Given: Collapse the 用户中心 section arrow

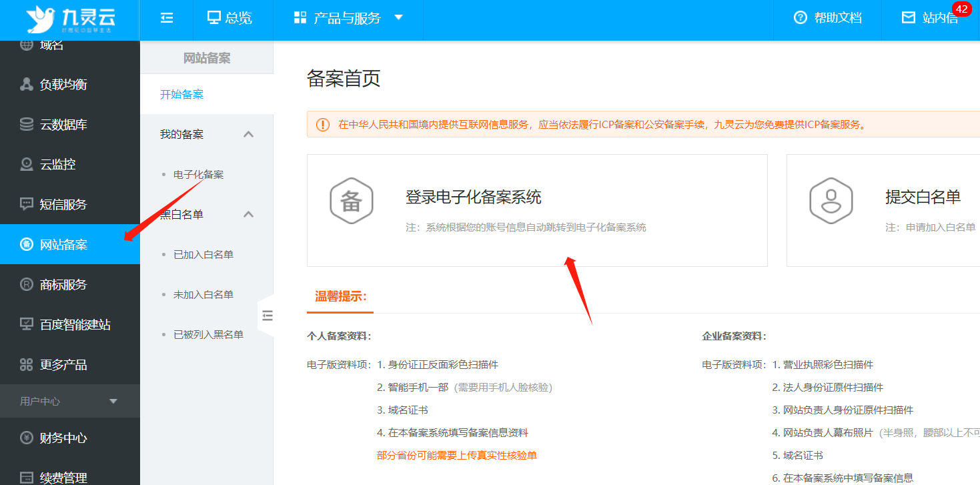Looking at the screenshot, I should 113,401.
